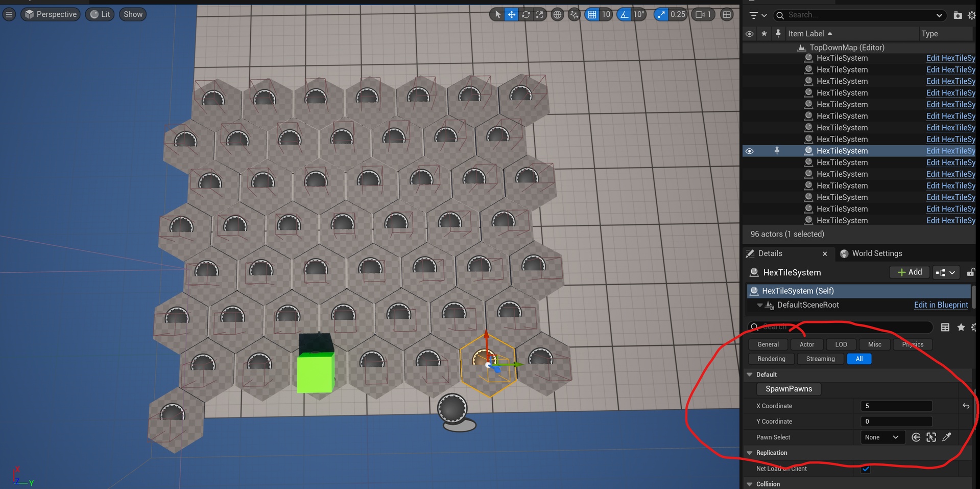The width and height of the screenshot is (980, 489).
Task: Toggle Net Load on Client checkbox
Action: (x=866, y=469)
